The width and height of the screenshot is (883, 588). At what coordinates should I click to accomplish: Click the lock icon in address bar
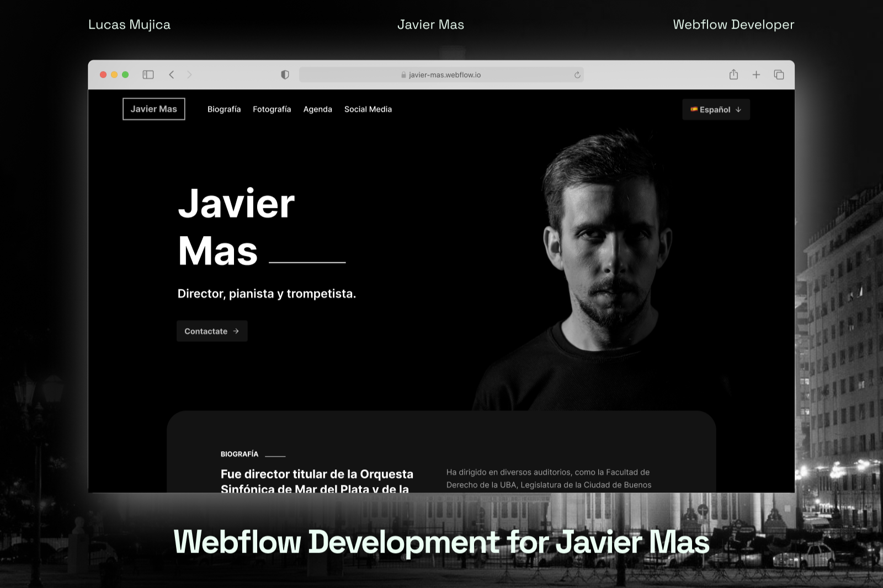point(403,75)
